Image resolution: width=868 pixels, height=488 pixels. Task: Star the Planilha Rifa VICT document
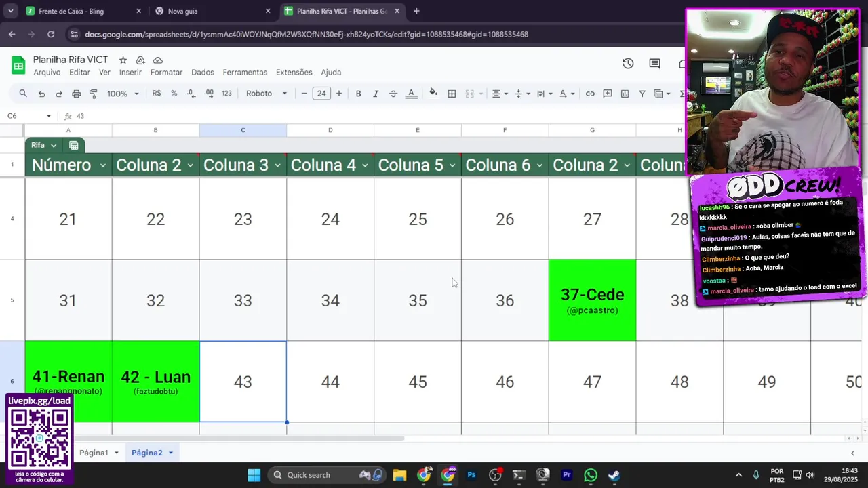(123, 60)
